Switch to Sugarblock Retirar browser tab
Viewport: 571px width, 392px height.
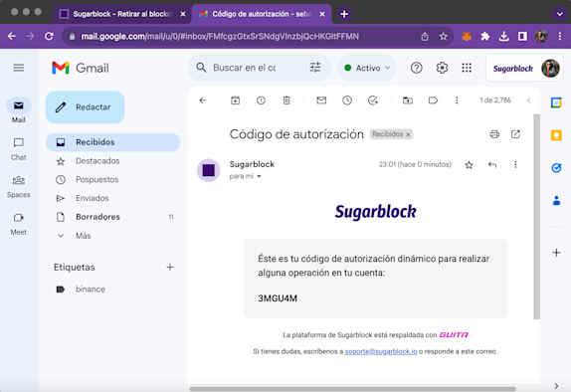click(121, 14)
